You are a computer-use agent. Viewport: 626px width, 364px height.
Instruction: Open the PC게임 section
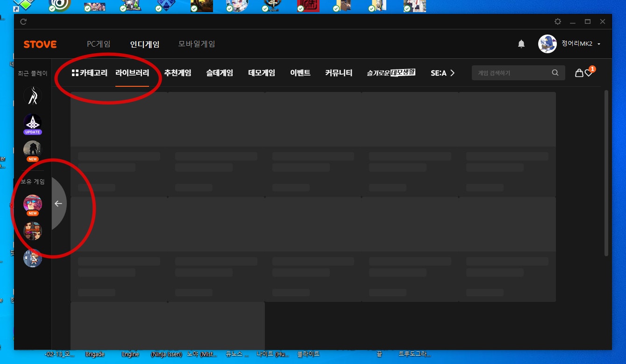pyautogui.click(x=99, y=44)
